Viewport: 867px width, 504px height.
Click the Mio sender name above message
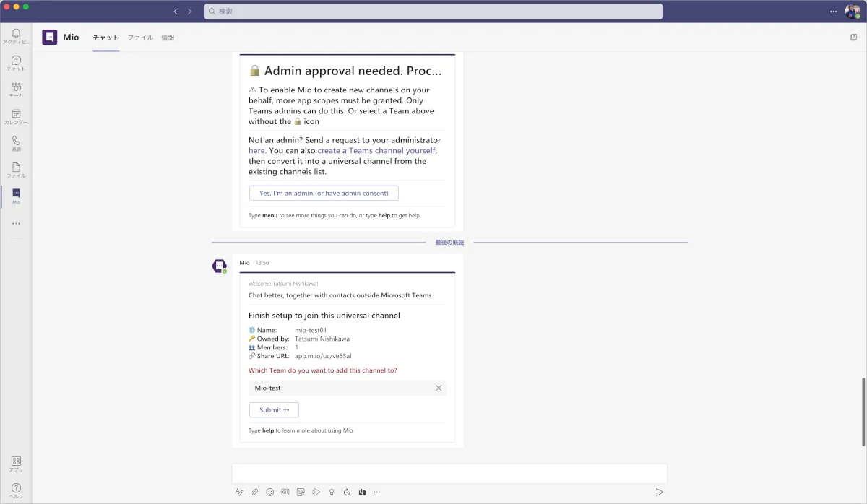(x=245, y=263)
